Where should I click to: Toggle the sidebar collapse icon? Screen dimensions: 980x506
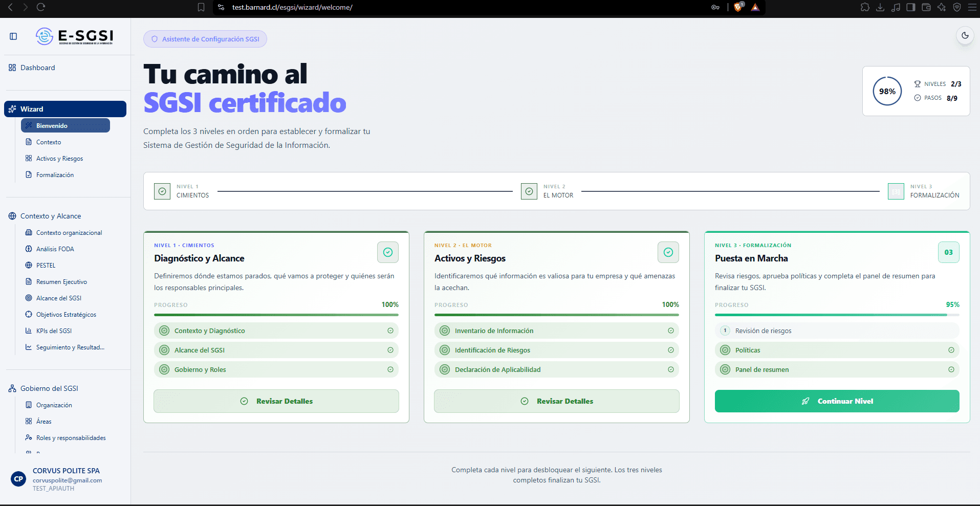[13, 36]
